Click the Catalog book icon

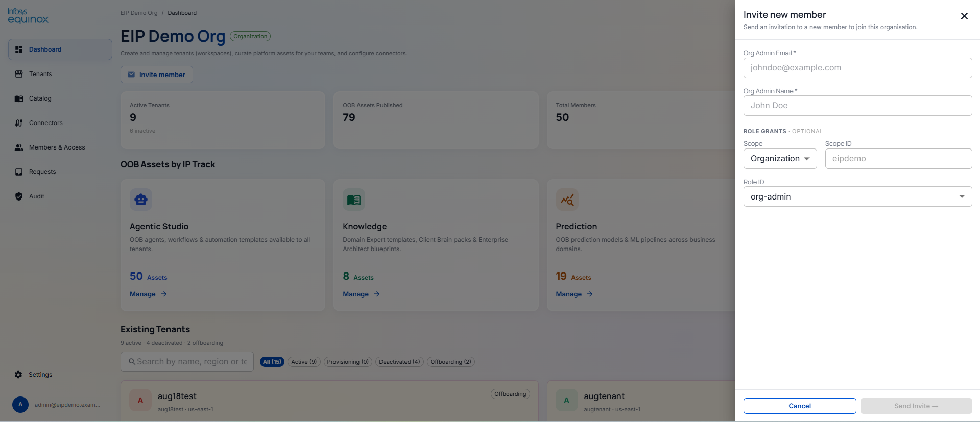[19, 98]
